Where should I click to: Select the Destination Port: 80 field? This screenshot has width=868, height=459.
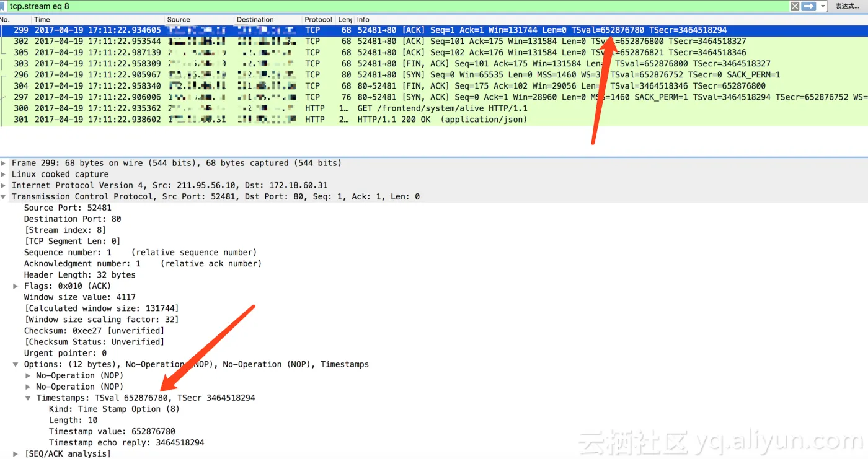point(73,219)
